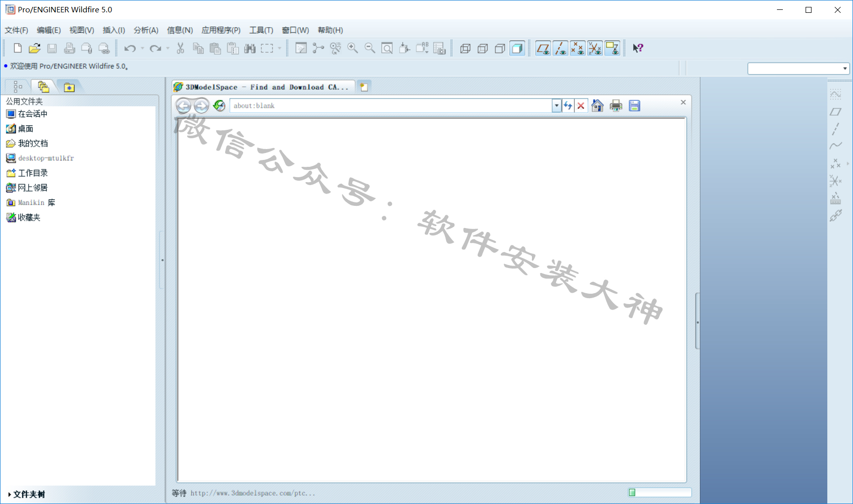Click the Zoom Out magnifier icon

370,48
